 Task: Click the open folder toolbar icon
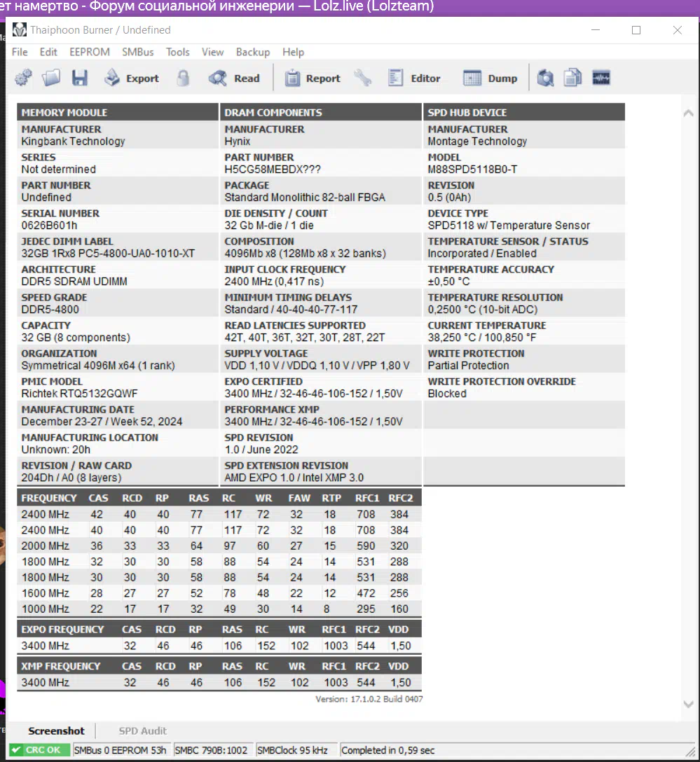51,78
